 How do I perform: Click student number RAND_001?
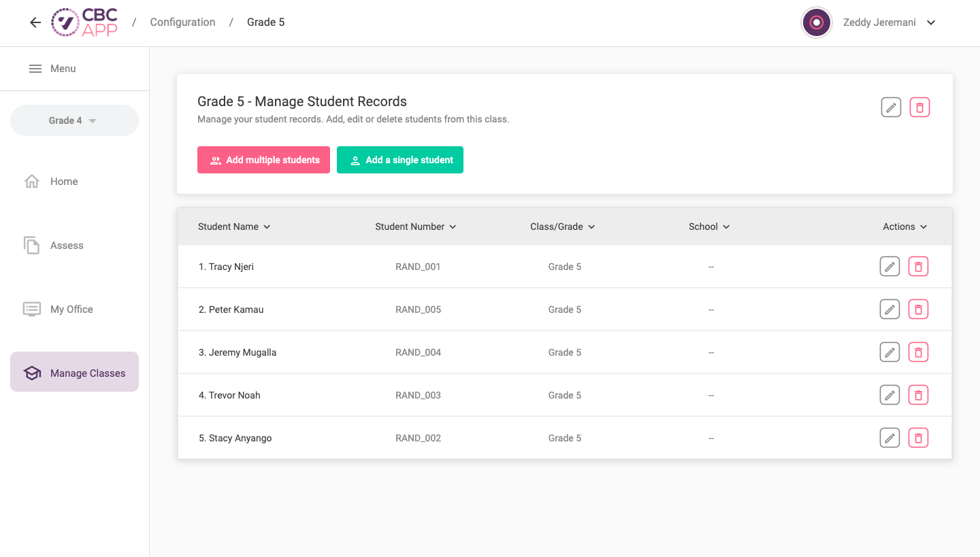click(418, 267)
